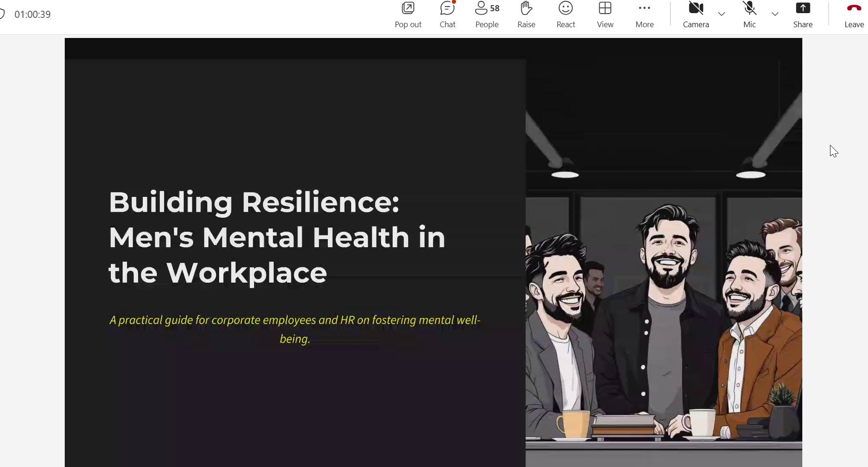This screenshot has height=467, width=868.
Task: Pop out the shared content window
Action: click(x=408, y=15)
